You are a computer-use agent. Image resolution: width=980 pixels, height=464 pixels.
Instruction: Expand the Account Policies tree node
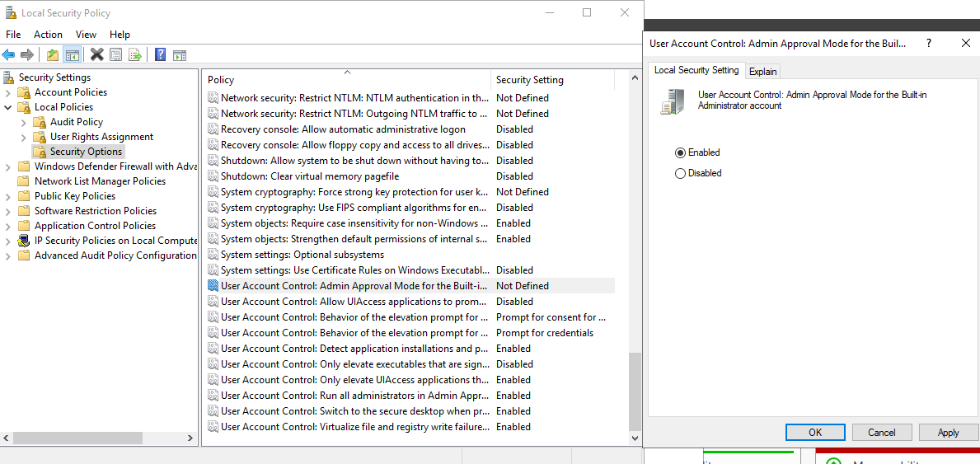(7, 92)
